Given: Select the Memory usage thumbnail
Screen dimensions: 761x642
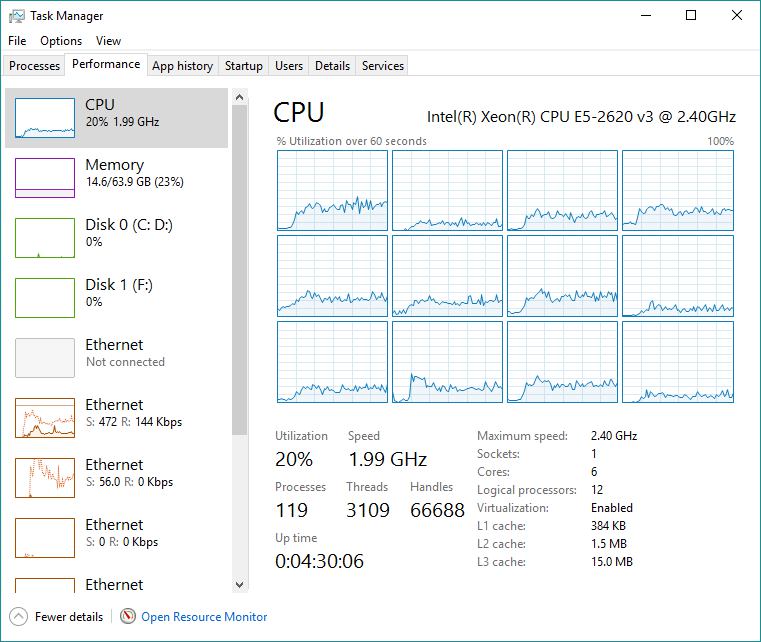Looking at the screenshot, I should (45, 178).
